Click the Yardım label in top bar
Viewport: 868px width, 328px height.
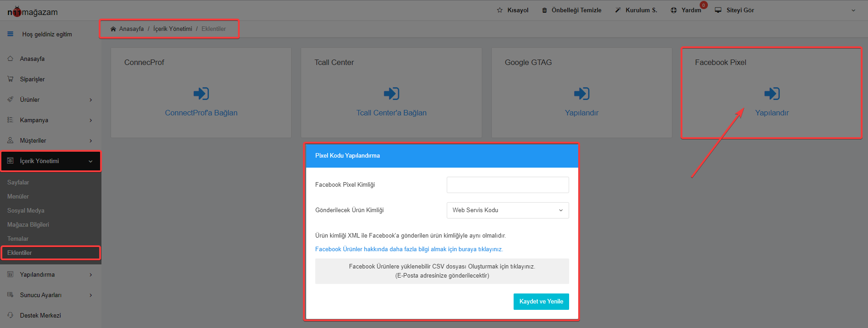point(691,10)
